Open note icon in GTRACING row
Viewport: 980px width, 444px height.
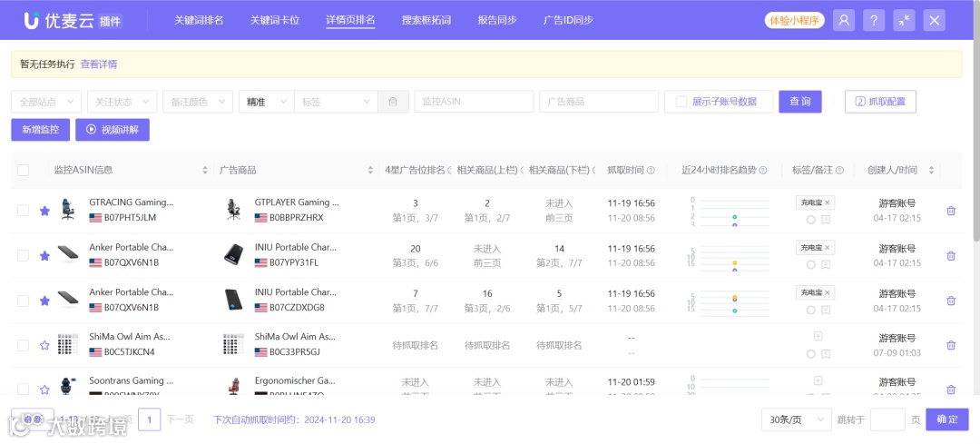826,220
